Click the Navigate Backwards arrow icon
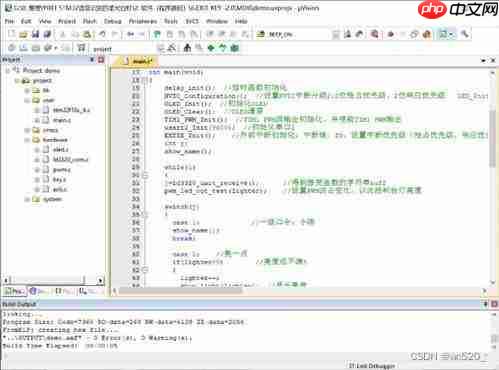This screenshot has width=499, height=370. 131,34
